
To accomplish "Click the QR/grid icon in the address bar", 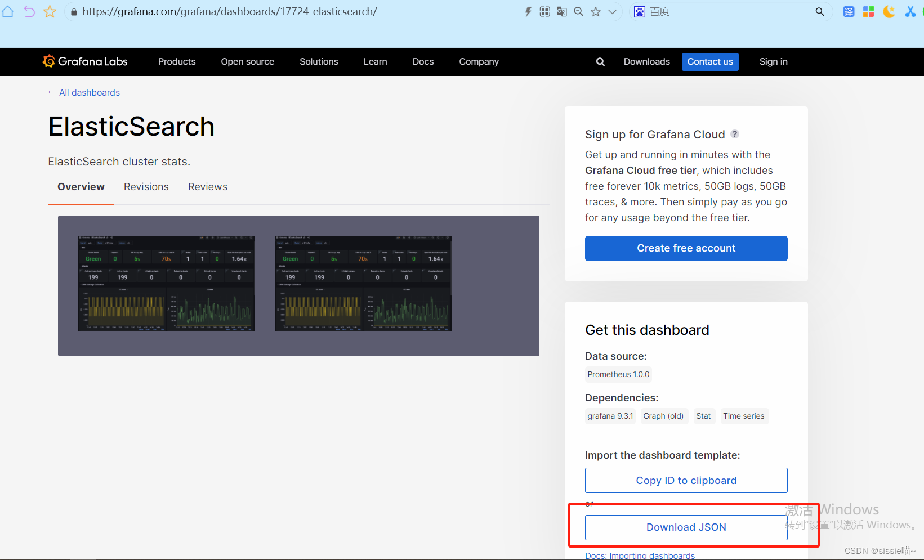I will [544, 12].
